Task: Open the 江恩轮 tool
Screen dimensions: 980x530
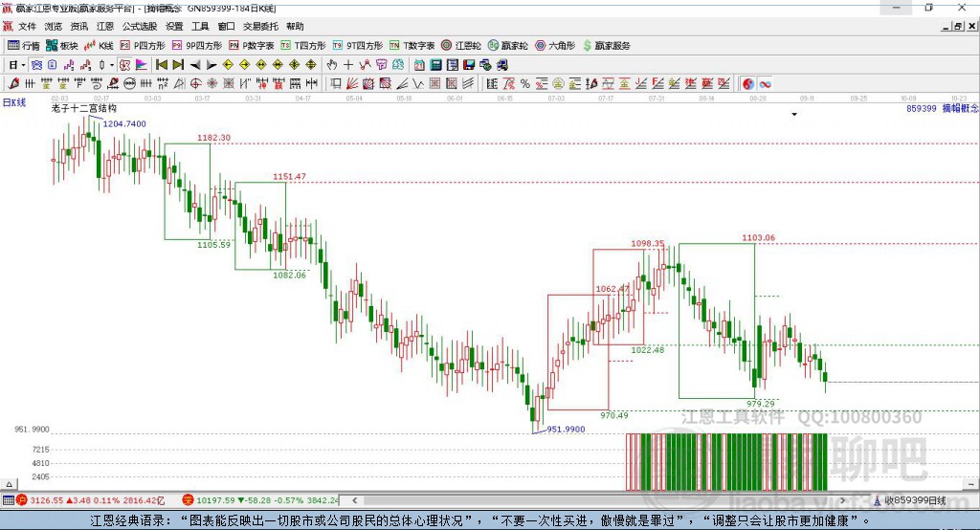Action: click(461, 46)
